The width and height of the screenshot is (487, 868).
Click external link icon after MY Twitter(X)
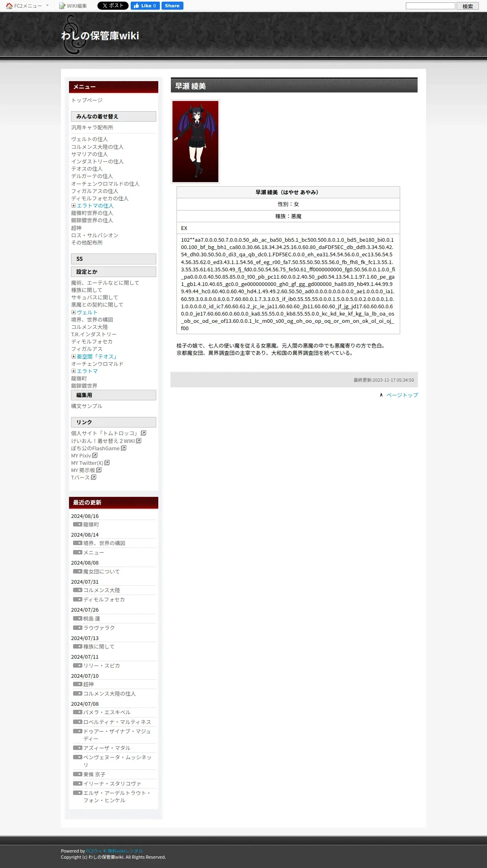(x=107, y=462)
